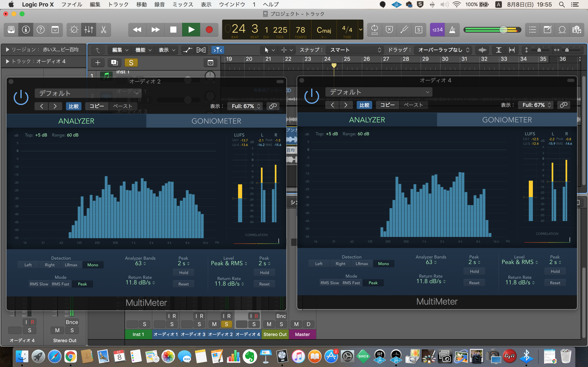This screenshot has height=367, width=588.
Task: Click the automation curve icon in tracks toolbar
Action: [x=187, y=50]
